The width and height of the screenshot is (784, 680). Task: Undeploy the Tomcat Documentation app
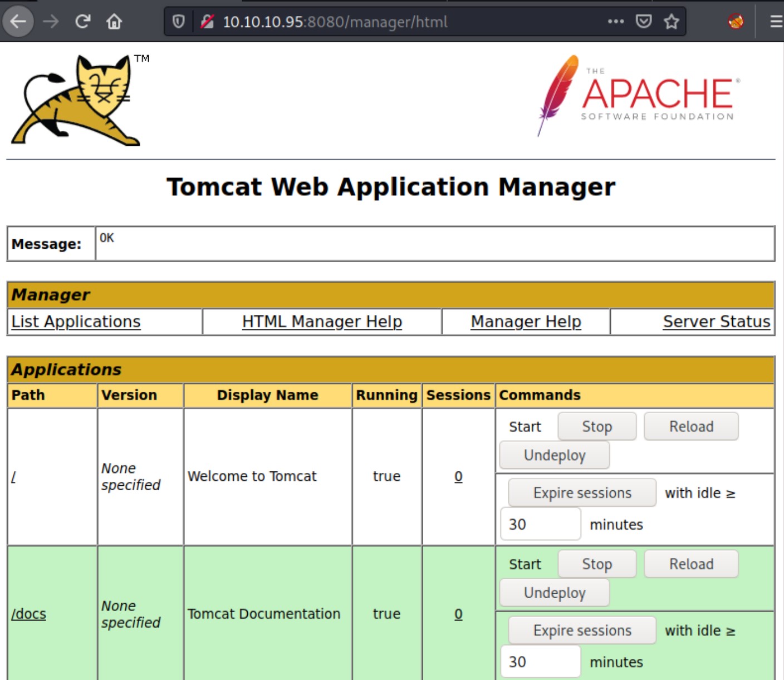click(555, 593)
